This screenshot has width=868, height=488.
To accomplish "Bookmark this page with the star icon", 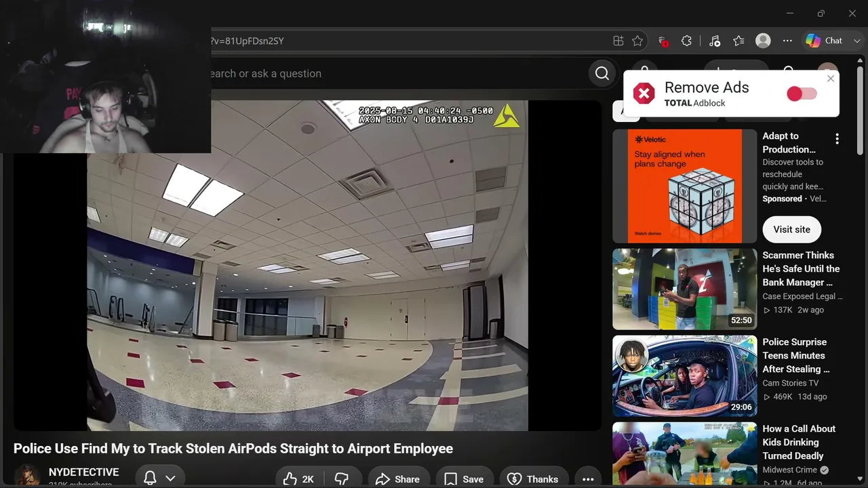I will pyautogui.click(x=637, y=41).
